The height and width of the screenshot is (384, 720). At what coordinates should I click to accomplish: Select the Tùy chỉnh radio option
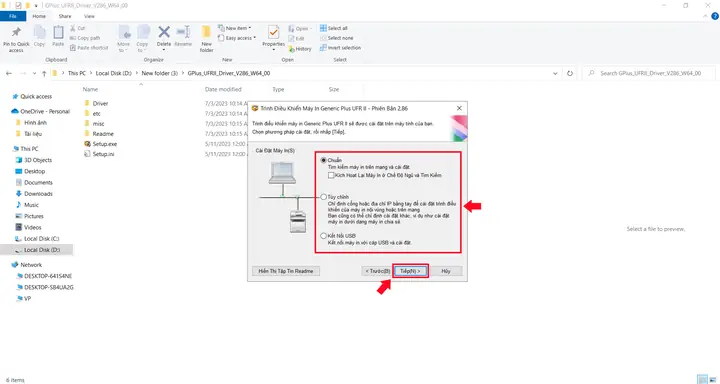coord(324,197)
